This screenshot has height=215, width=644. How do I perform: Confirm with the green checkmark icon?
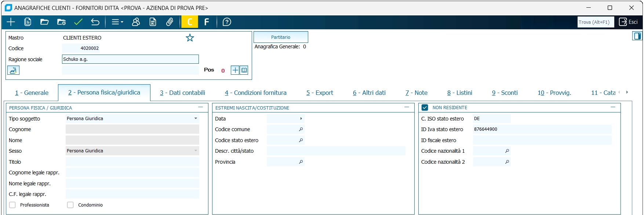pos(78,22)
